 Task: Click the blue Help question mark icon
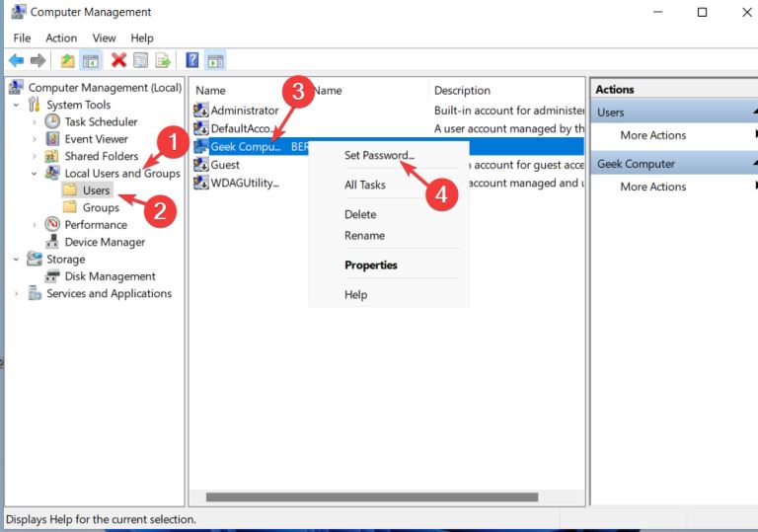click(191, 60)
